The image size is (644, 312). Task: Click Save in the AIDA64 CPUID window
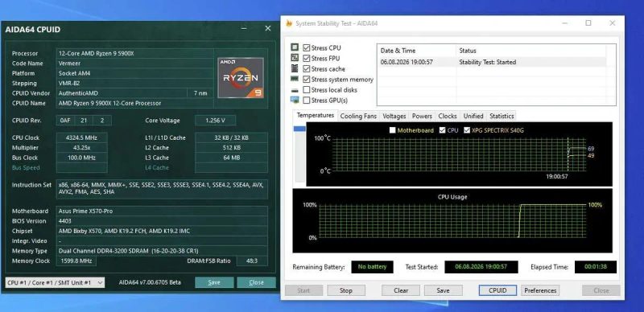pos(214,282)
